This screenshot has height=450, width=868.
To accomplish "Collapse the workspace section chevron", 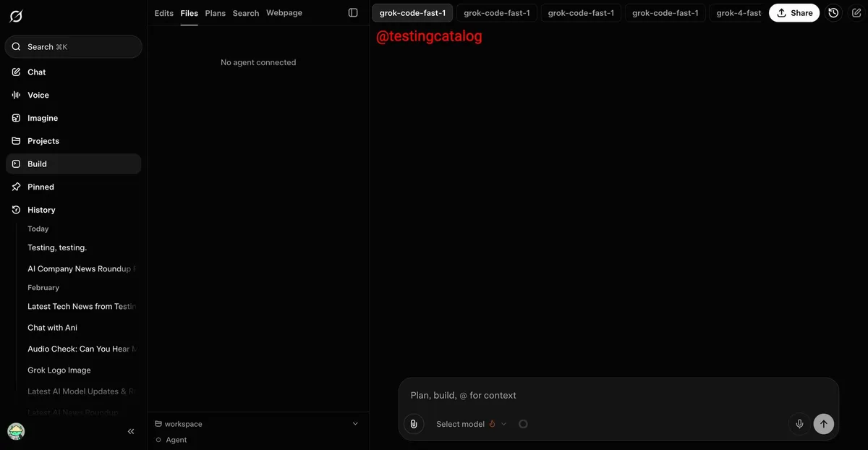I will point(355,423).
